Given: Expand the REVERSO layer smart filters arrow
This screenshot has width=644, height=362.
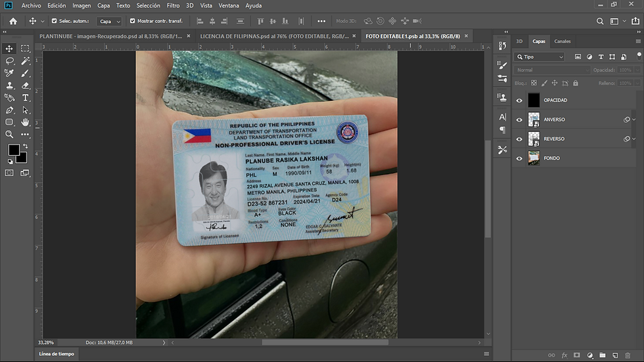Looking at the screenshot, I should click(633, 139).
